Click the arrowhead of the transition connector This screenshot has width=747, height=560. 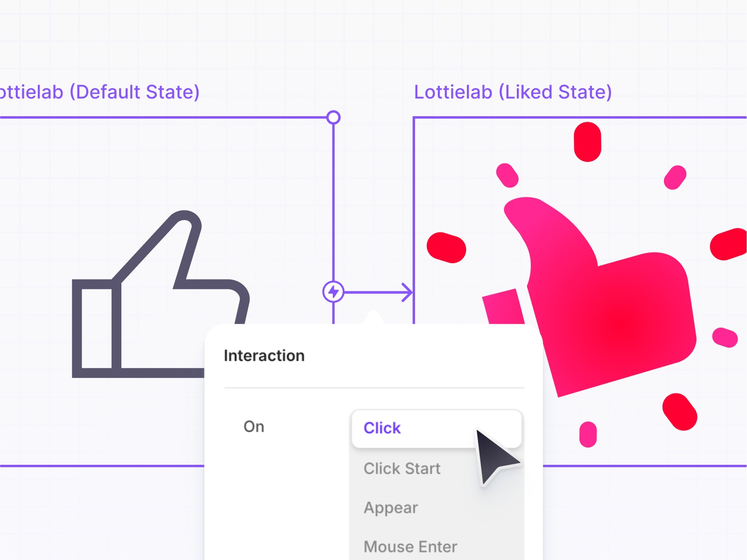[x=409, y=292]
